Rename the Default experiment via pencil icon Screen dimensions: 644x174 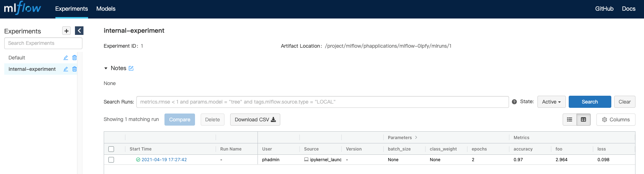(66, 58)
